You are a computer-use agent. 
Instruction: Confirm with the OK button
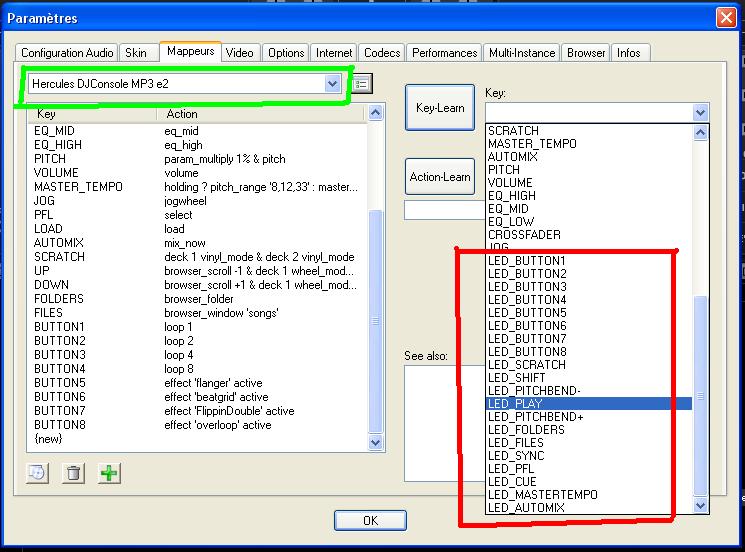370,520
